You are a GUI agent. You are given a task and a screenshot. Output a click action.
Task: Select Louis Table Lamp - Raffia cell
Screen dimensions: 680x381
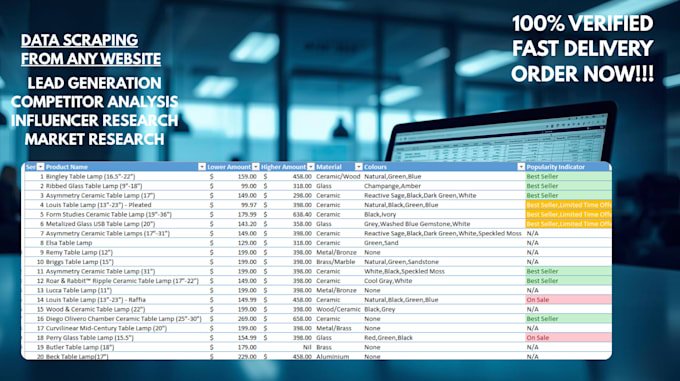click(125, 300)
